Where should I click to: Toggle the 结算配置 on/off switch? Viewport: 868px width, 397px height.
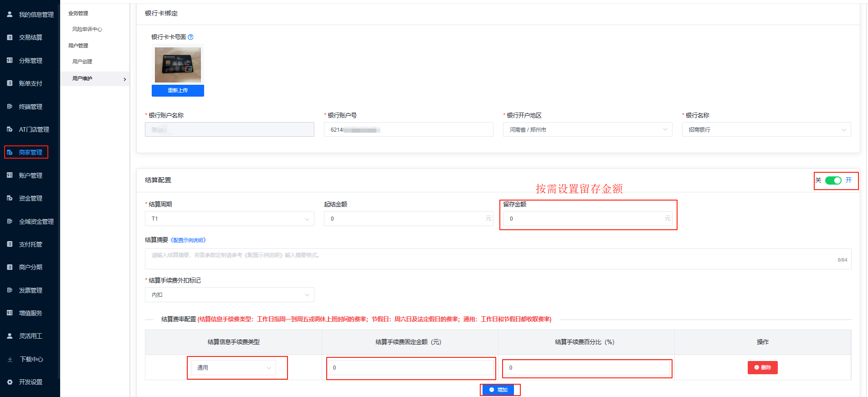[833, 180]
